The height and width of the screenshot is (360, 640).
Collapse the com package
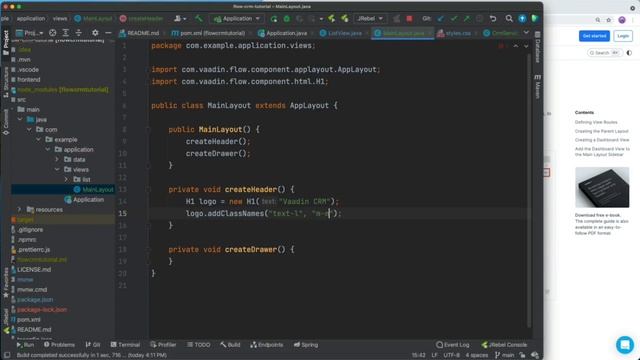coord(29,129)
